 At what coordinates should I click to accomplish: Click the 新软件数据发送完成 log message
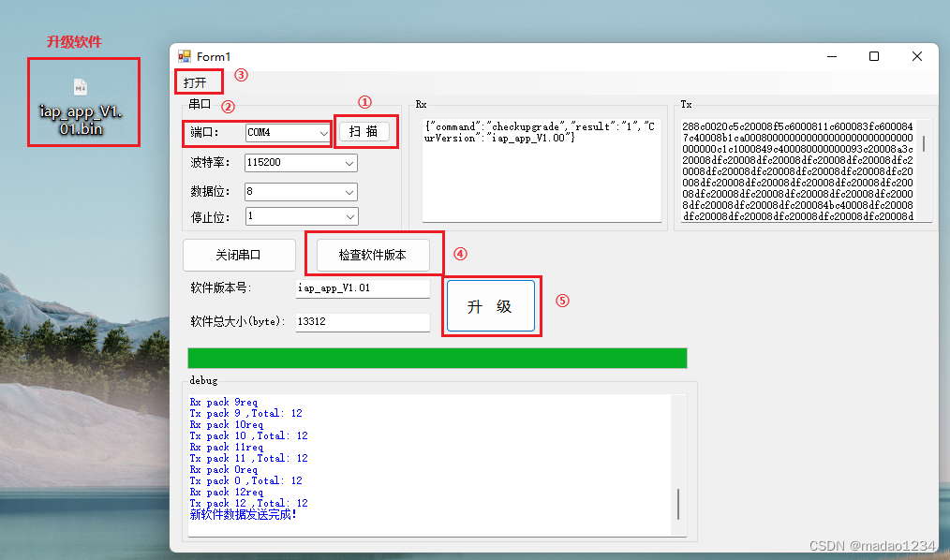[245, 514]
